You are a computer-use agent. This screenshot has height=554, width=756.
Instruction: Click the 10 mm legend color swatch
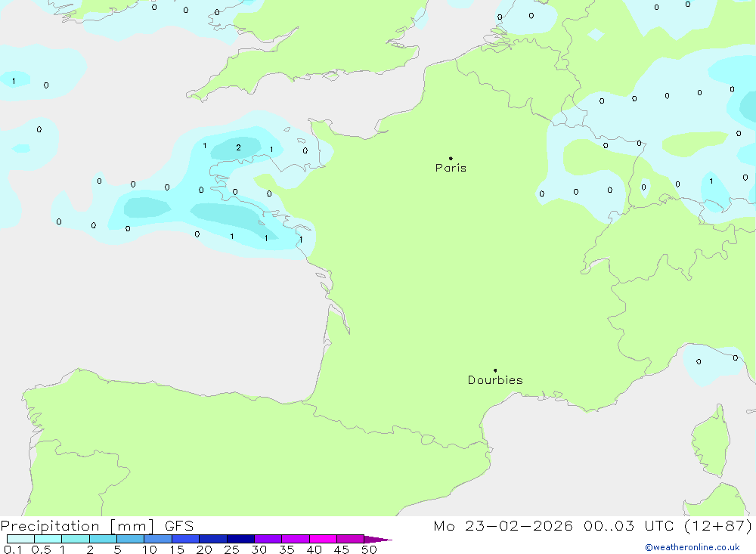(x=158, y=539)
